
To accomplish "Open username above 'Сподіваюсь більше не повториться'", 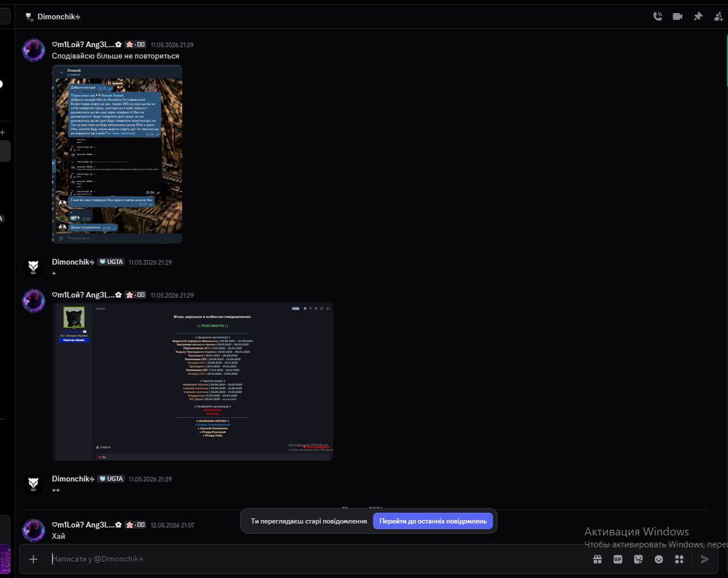I will [87, 44].
